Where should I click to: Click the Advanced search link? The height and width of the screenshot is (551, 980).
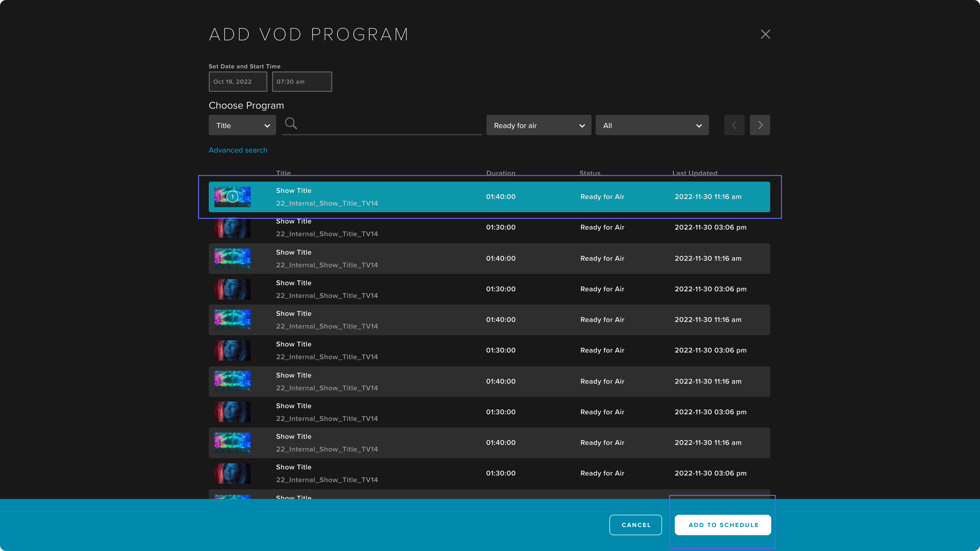(238, 149)
